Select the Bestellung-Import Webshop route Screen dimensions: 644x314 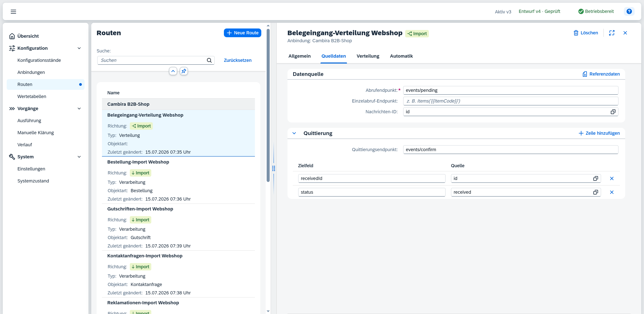point(178,180)
